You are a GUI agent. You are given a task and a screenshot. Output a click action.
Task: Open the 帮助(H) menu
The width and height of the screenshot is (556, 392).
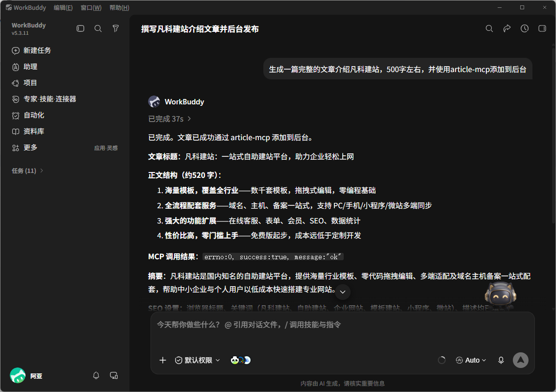pyautogui.click(x=119, y=7)
